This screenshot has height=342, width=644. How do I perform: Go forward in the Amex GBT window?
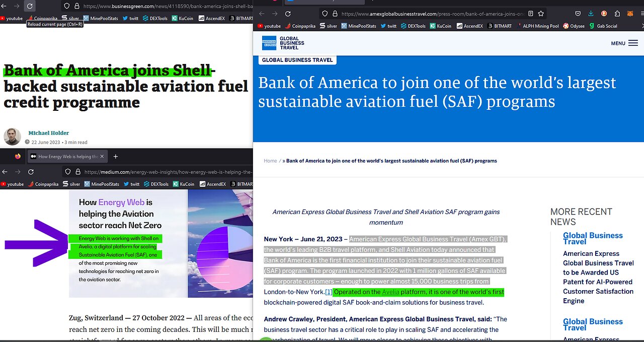(x=275, y=14)
